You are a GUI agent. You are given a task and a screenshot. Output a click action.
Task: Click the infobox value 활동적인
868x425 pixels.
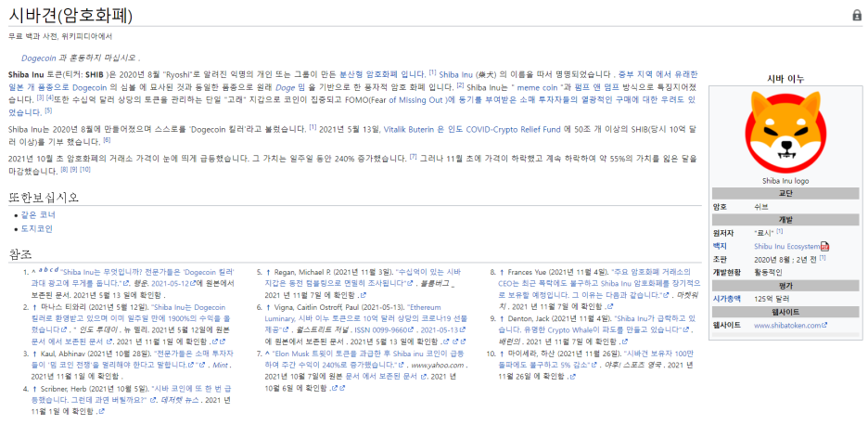(x=767, y=272)
